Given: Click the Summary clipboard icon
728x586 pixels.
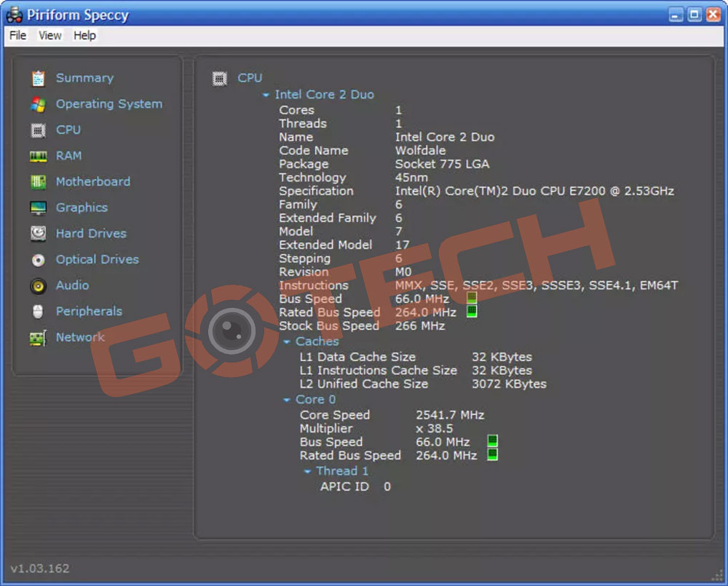Looking at the screenshot, I should (x=39, y=79).
